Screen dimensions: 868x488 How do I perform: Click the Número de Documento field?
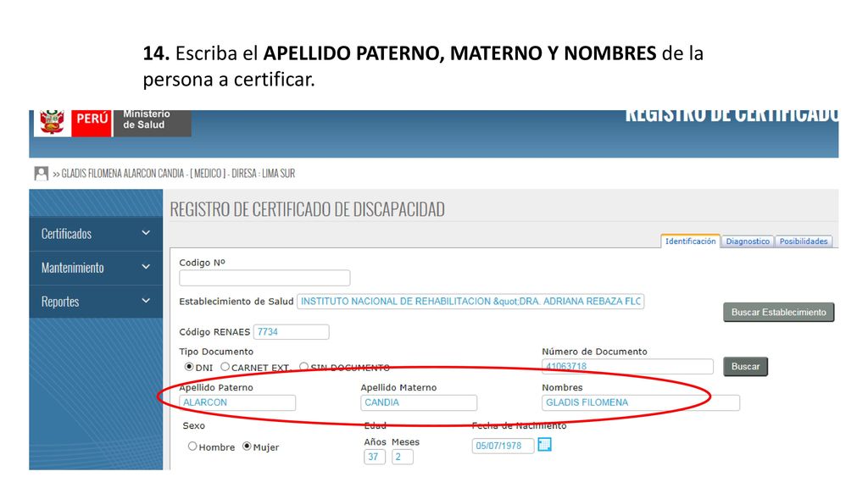click(627, 366)
